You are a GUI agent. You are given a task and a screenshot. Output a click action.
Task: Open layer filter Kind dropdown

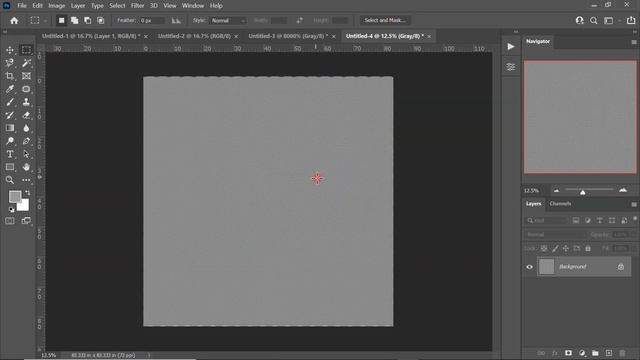click(546, 220)
